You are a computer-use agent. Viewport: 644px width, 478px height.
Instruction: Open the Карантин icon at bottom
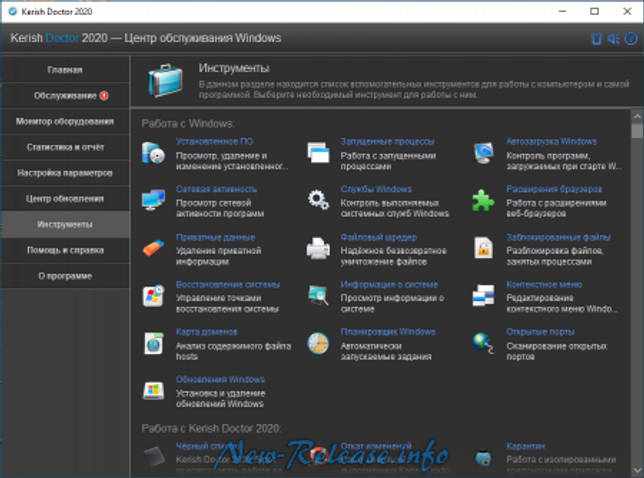[483, 458]
